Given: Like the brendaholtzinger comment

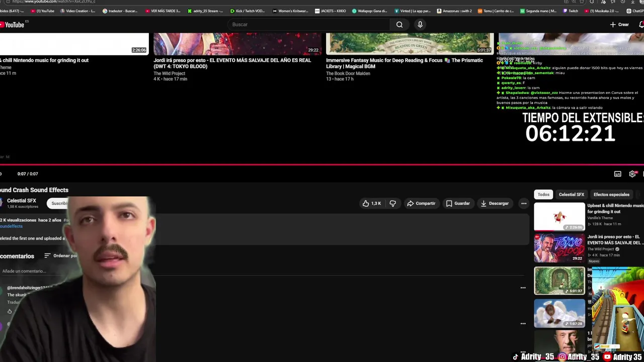Looking at the screenshot, I should (10, 312).
